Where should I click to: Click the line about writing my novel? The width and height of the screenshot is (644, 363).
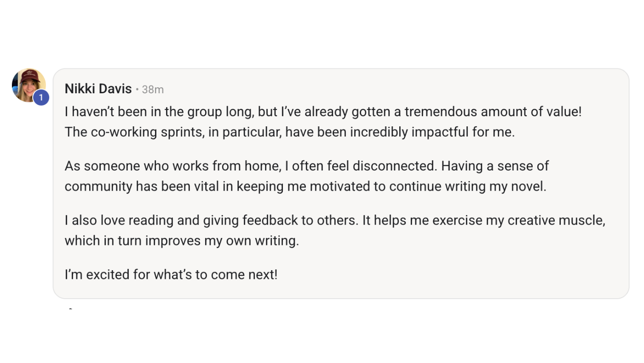(x=305, y=187)
